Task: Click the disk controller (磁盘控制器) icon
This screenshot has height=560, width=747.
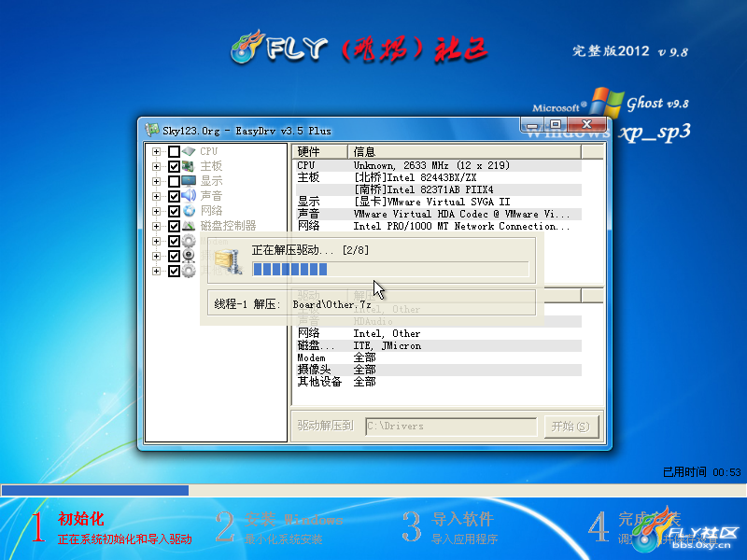Action: click(189, 226)
